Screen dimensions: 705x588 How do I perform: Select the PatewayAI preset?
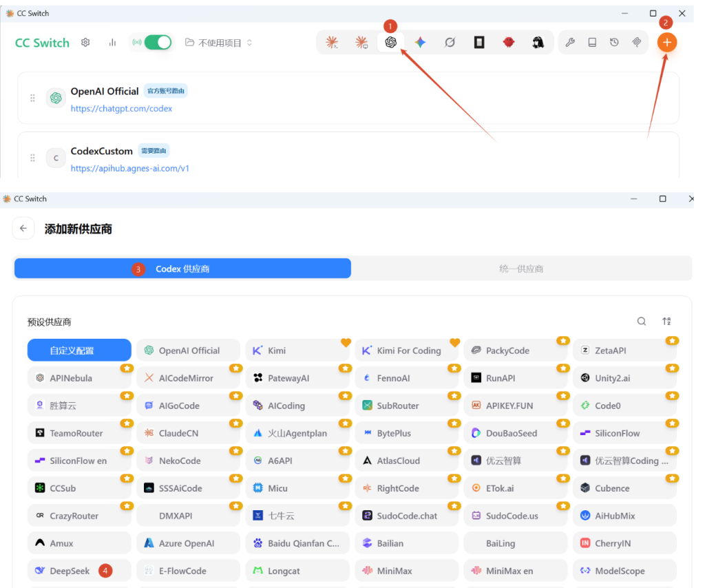[x=297, y=378]
